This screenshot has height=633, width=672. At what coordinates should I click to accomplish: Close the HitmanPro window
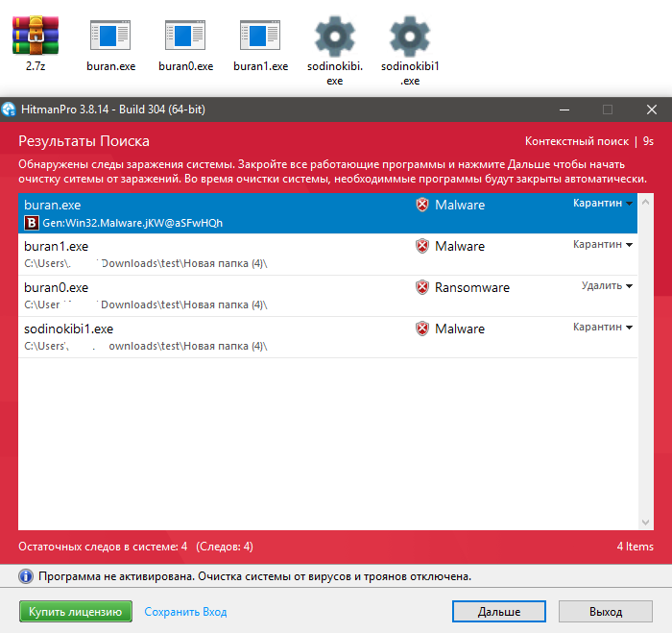point(652,110)
